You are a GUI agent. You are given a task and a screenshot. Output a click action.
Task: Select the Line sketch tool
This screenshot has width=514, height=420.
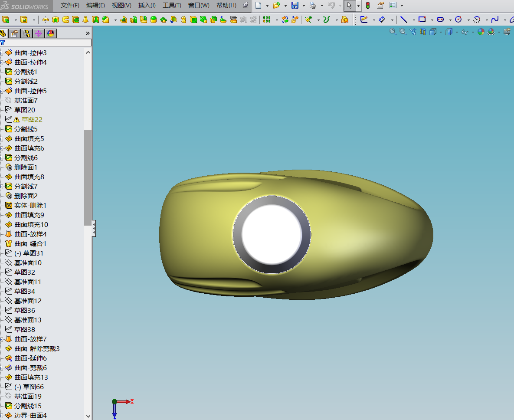click(404, 20)
